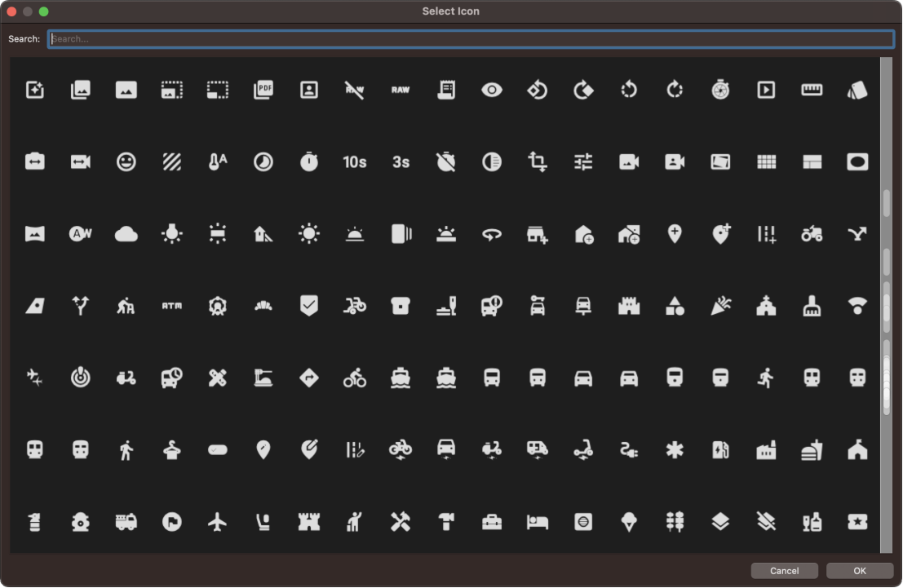Image resolution: width=903 pixels, height=588 pixels.
Task: Select the smiley face icon
Action: [x=126, y=162]
